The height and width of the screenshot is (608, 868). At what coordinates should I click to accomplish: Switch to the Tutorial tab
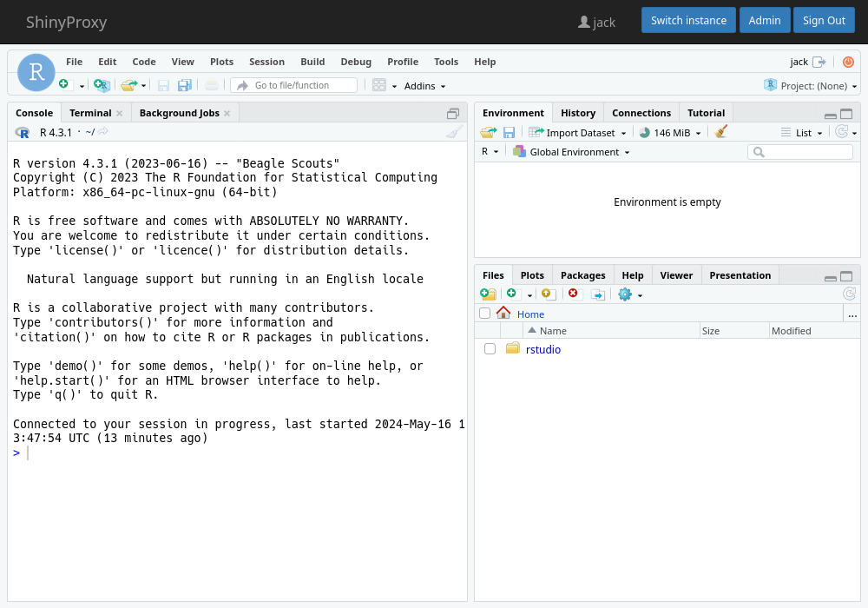tap(706, 113)
